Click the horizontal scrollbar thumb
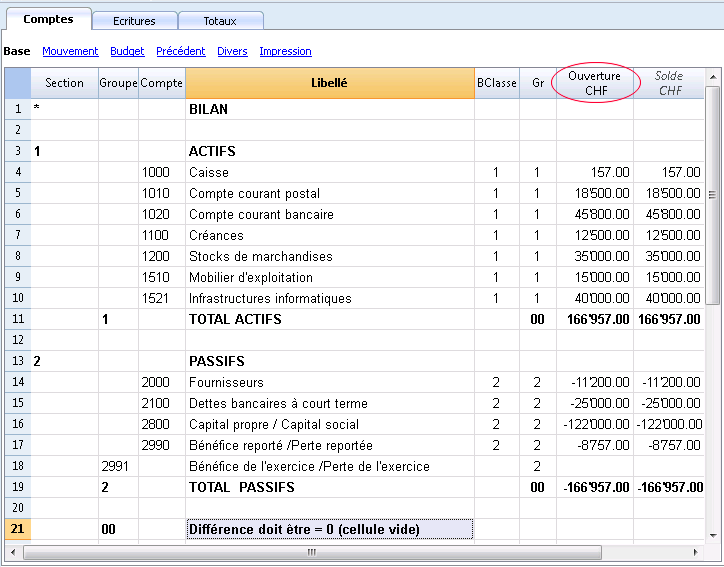 (312, 552)
